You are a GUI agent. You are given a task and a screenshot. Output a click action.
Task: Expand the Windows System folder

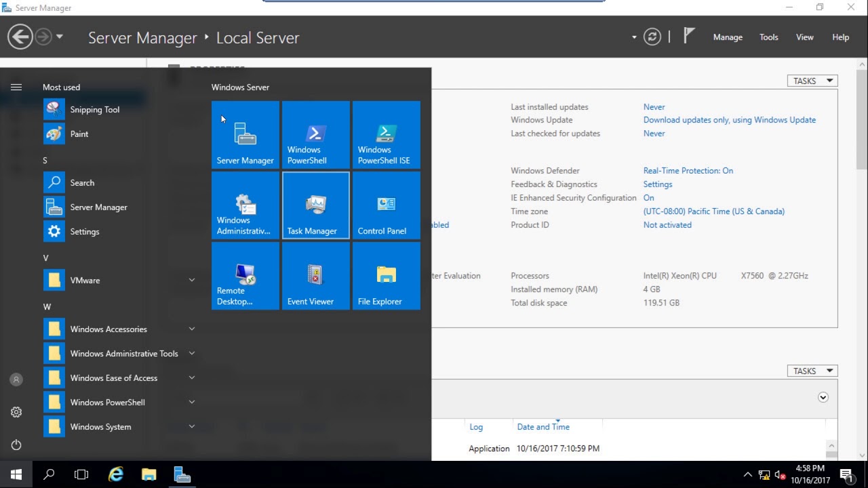[119, 426]
